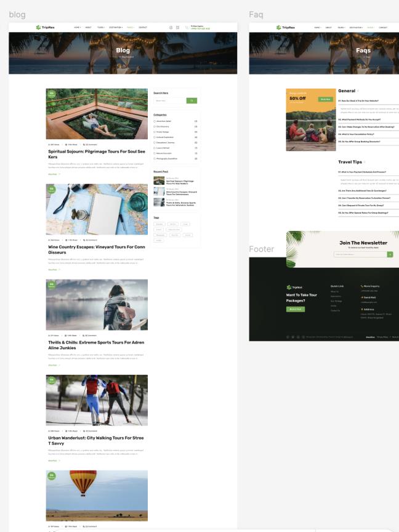Image resolution: width=399 pixels, height=532 pixels.
Task: Click the hot air balloon blog thumbnail
Action: pos(97,496)
